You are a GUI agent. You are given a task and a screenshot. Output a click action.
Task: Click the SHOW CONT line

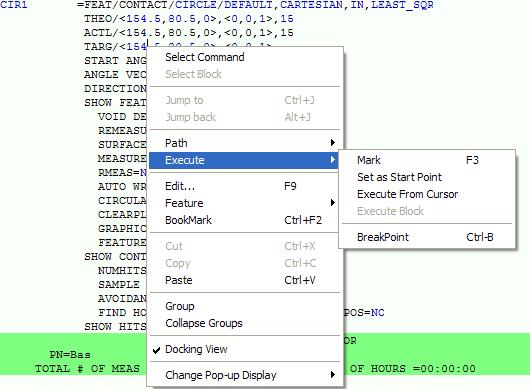click(115, 257)
